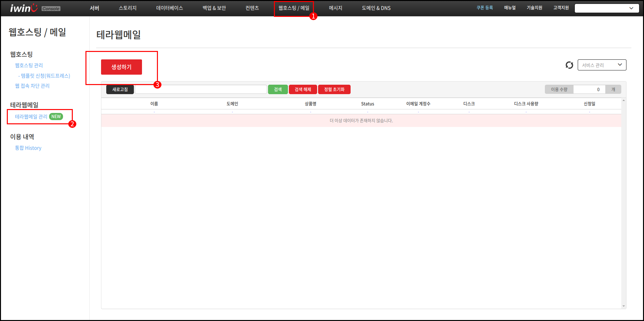This screenshot has height=321, width=644.
Task: Sort table by 디스크 column header
Action: 469,104
